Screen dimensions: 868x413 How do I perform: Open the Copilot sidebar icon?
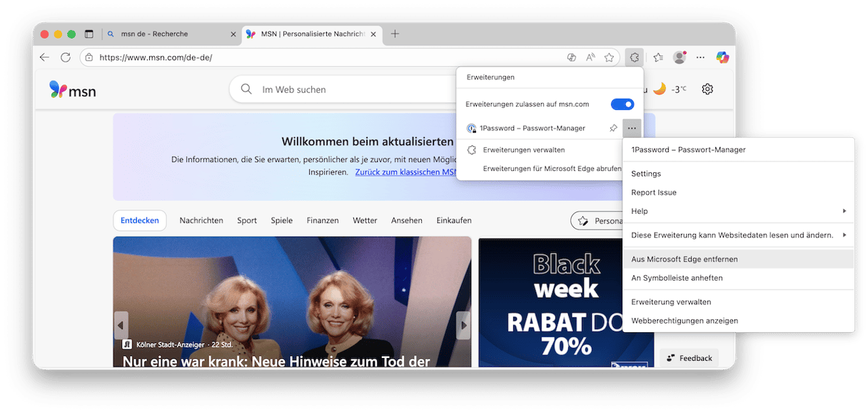coord(722,57)
